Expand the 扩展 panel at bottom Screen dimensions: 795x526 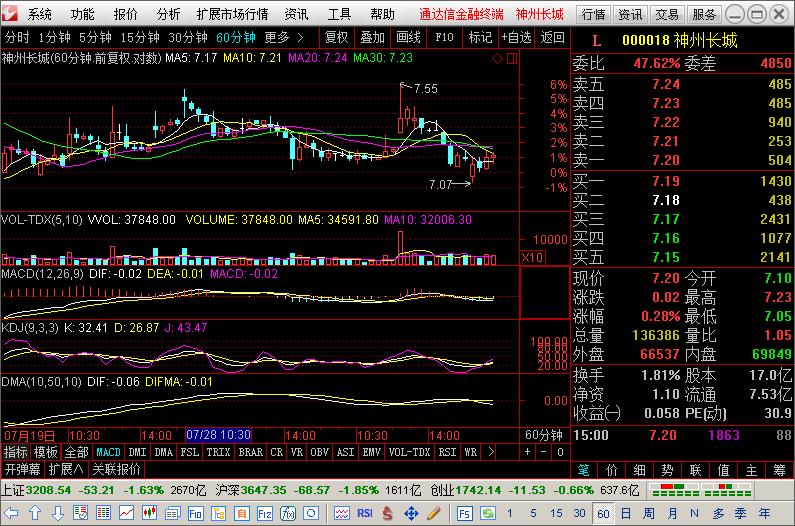point(66,468)
